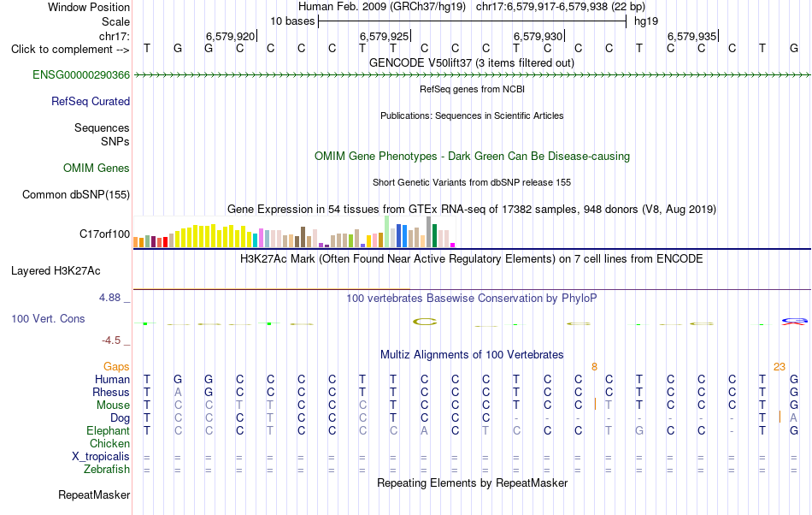Click the 'Human Feb. 2009 (GRCh37/hg19)' position title
Viewport: 812px width, 515px height.
tap(382, 7)
